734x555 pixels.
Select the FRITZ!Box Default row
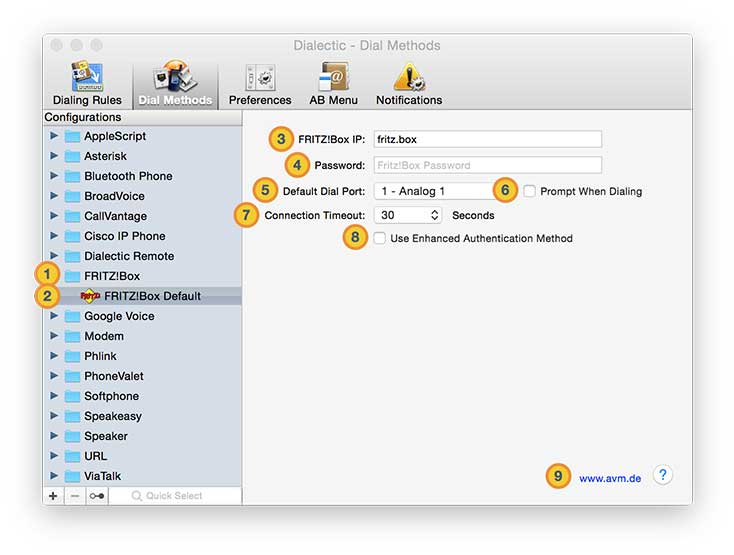click(142, 296)
